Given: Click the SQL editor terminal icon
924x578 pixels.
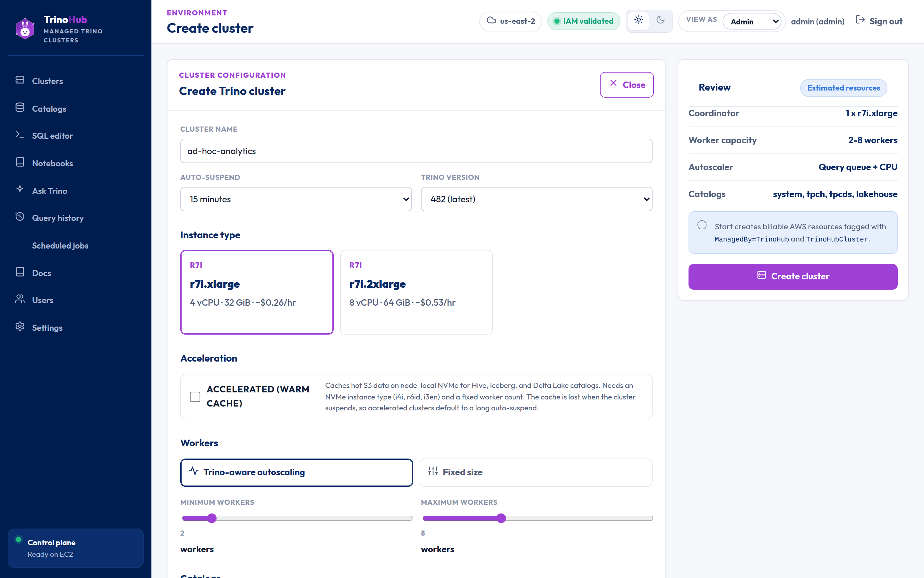Looking at the screenshot, I should click(20, 135).
